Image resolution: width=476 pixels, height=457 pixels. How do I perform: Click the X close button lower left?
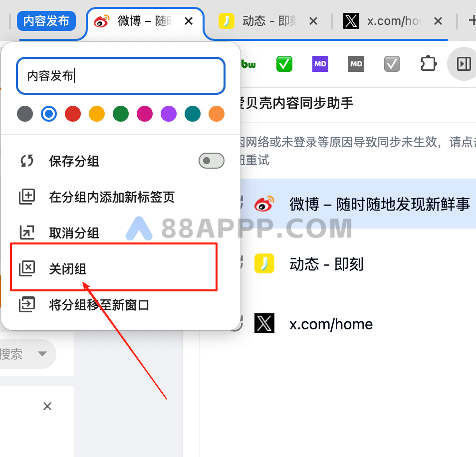click(x=47, y=406)
